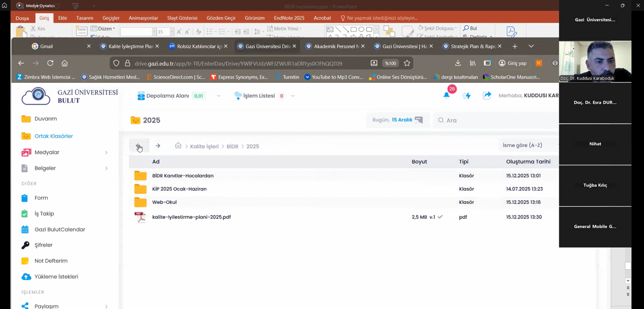The width and height of the screenshot is (644, 309).
Task: Click the calendar icon next to 15 Aralık
Action: point(418,120)
